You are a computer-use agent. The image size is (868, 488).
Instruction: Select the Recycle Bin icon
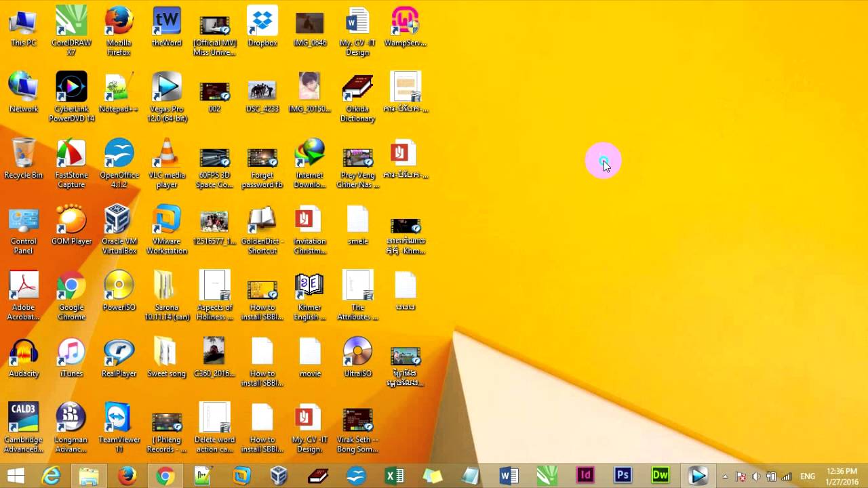point(23,159)
